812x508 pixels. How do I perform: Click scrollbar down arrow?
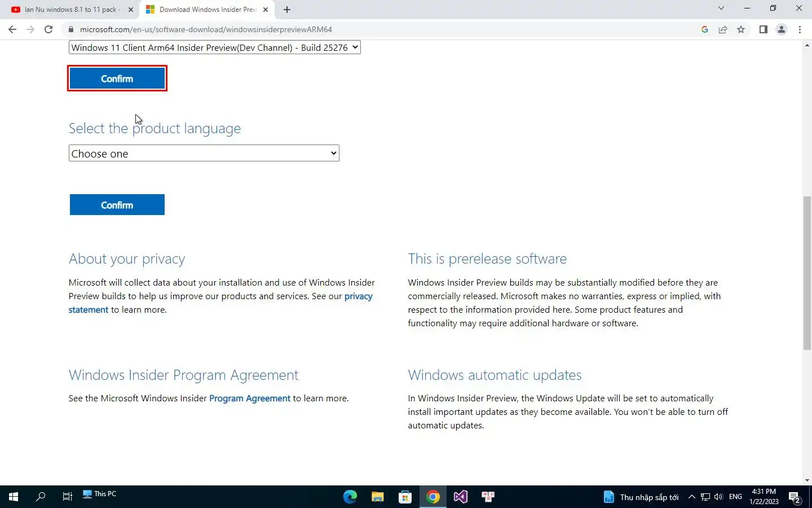pos(807,480)
